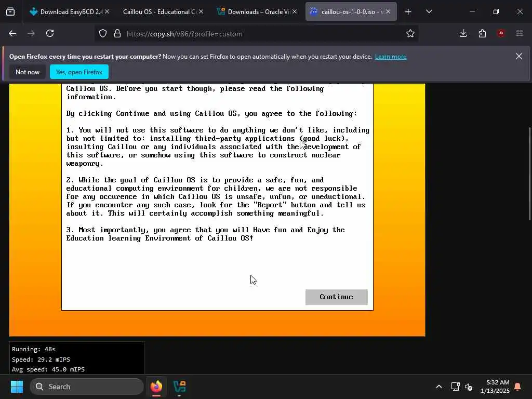Viewport: 532px width, 399px height.
Task: Go back one page
Action: [x=12, y=34]
